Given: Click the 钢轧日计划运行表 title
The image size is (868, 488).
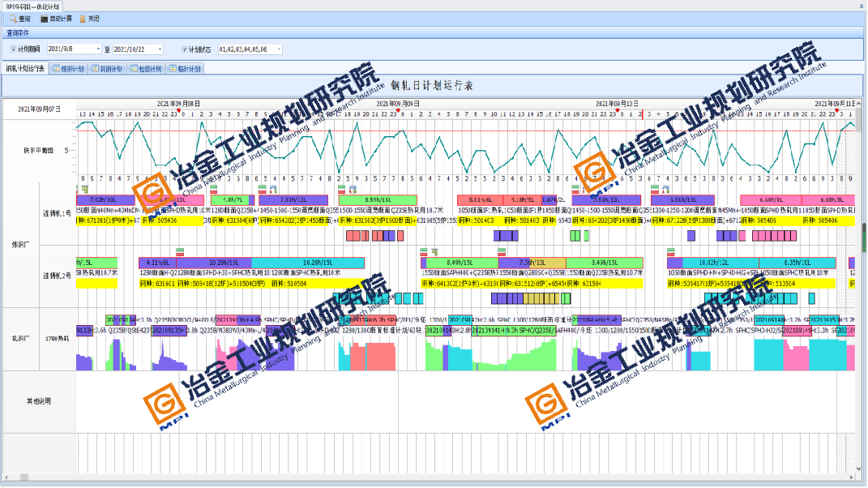Looking at the screenshot, I should (432, 86).
